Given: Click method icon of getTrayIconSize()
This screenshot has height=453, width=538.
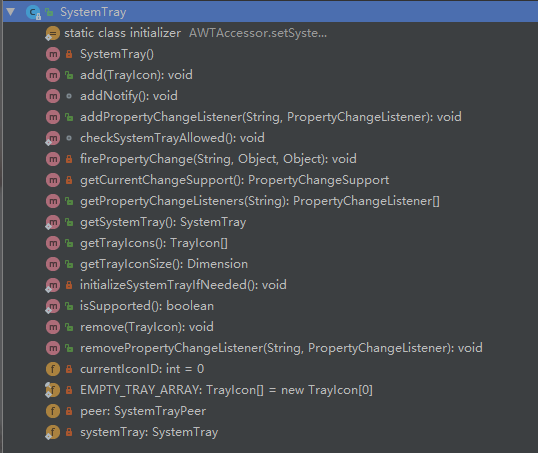Looking at the screenshot, I should [53, 264].
